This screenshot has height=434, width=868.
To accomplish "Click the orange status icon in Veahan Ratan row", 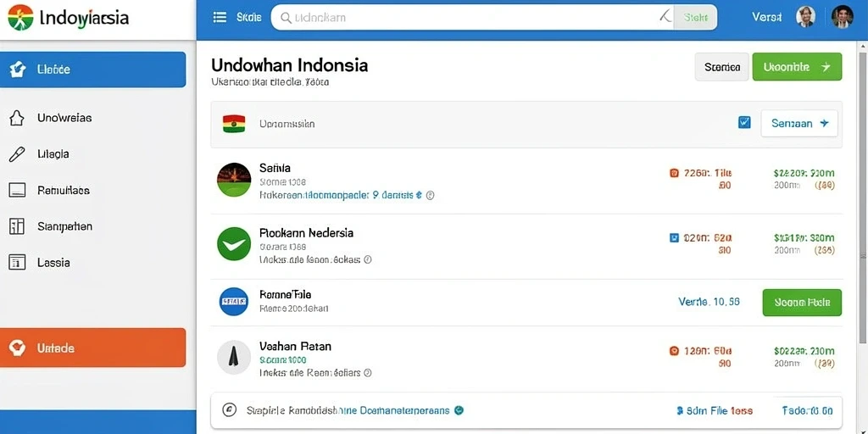I will 674,350.
